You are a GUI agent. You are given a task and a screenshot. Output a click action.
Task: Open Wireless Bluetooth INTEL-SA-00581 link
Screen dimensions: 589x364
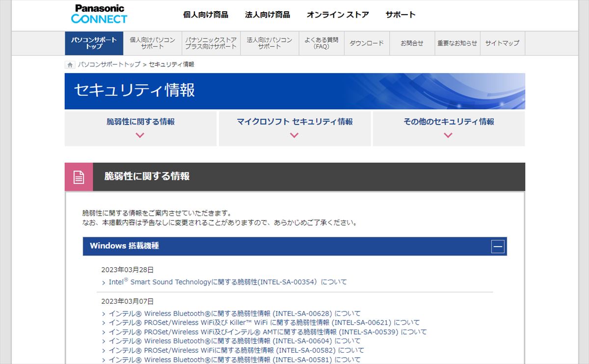pos(235,360)
